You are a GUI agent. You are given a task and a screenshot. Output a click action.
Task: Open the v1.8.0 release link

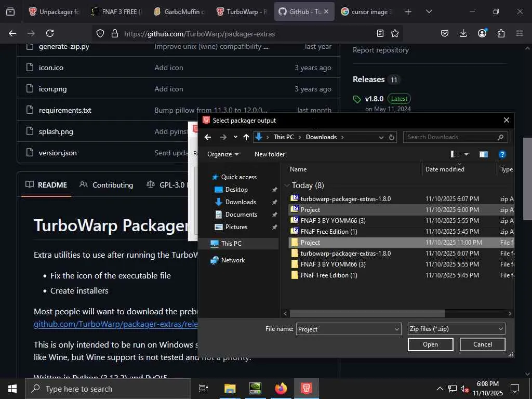point(374,99)
